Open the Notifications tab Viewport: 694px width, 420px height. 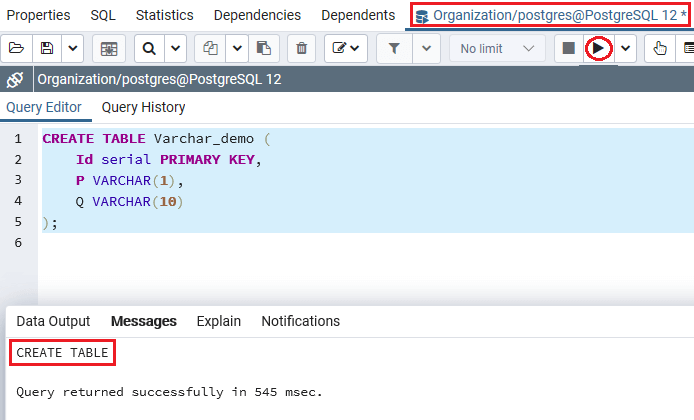301,321
